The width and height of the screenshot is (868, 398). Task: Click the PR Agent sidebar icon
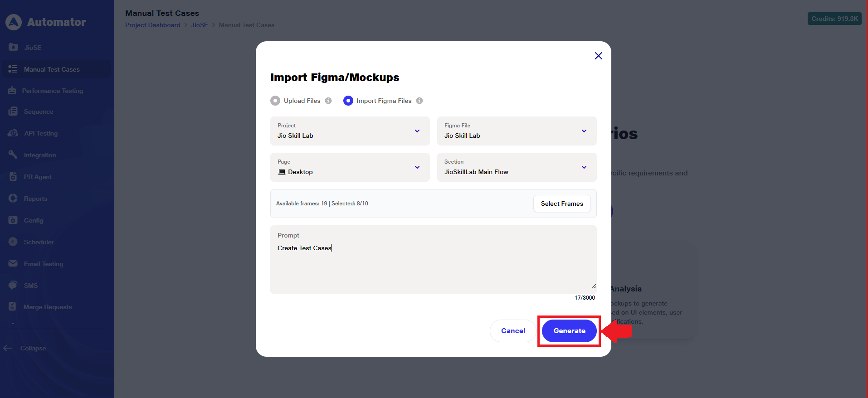13,177
